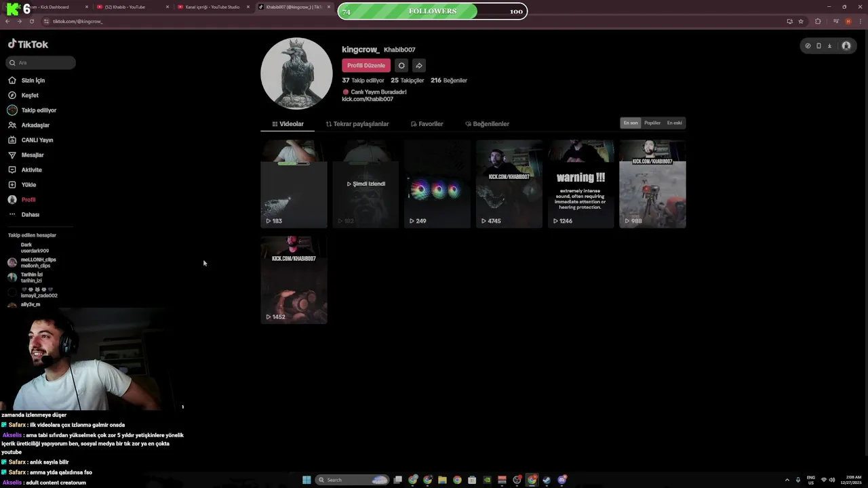Open the Dahası more menu
Viewport: 868px width, 488px height.
click(24, 215)
